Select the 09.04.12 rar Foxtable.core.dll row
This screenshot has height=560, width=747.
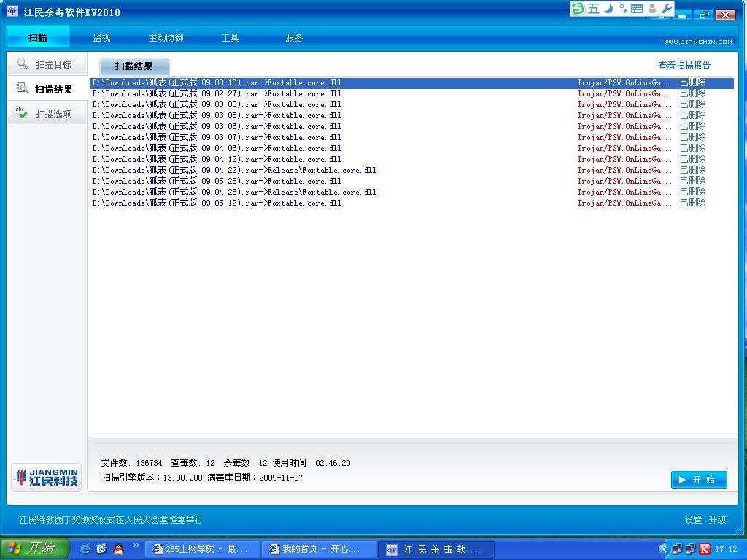coord(411,160)
